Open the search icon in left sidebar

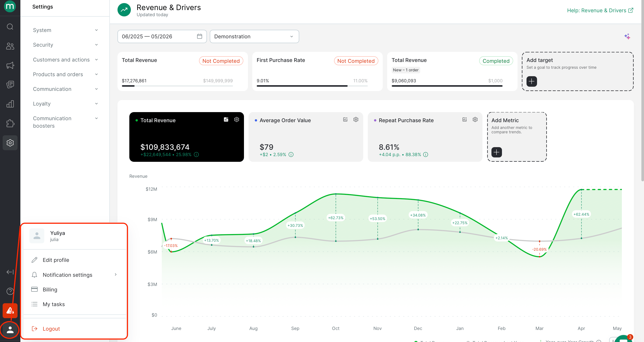click(10, 26)
